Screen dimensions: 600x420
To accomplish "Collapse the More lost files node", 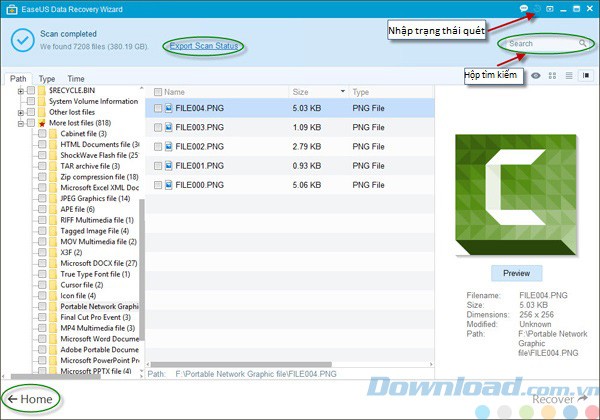I will tap(20, 123).
